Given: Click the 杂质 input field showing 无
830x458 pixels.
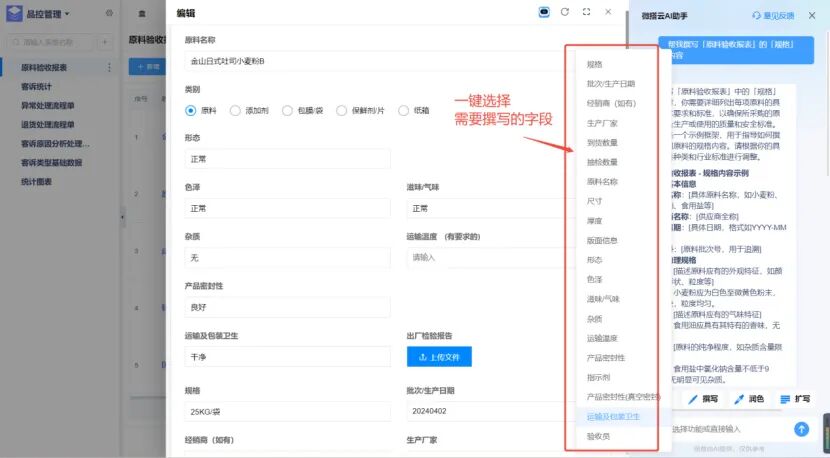Looking at the screenshot, I should pos(287,258).
